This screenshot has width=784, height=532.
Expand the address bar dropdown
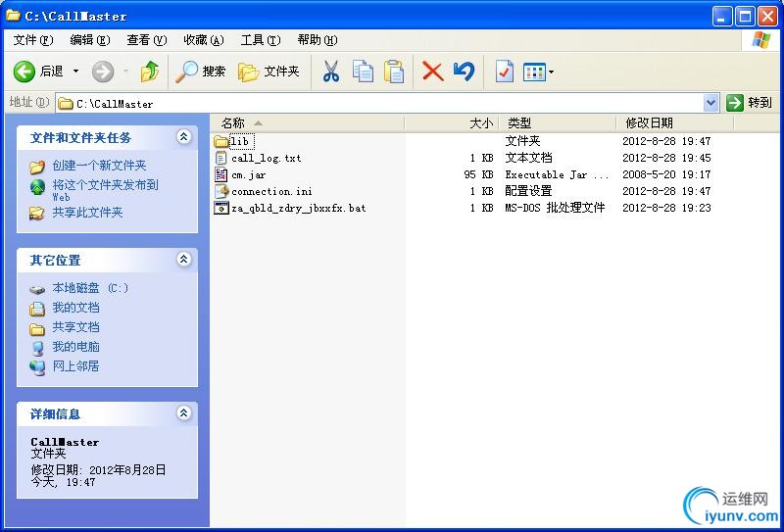711,103
